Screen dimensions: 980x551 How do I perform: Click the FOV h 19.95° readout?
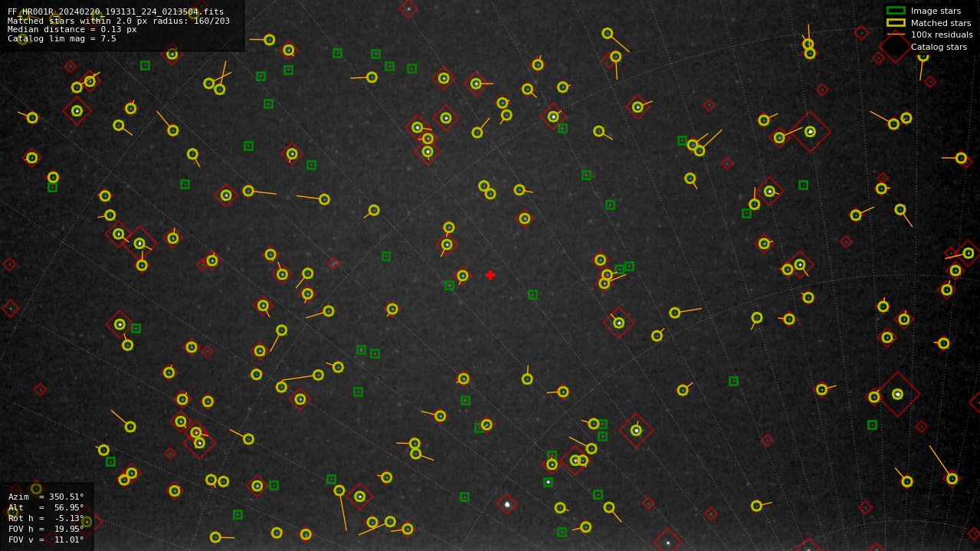46,529
